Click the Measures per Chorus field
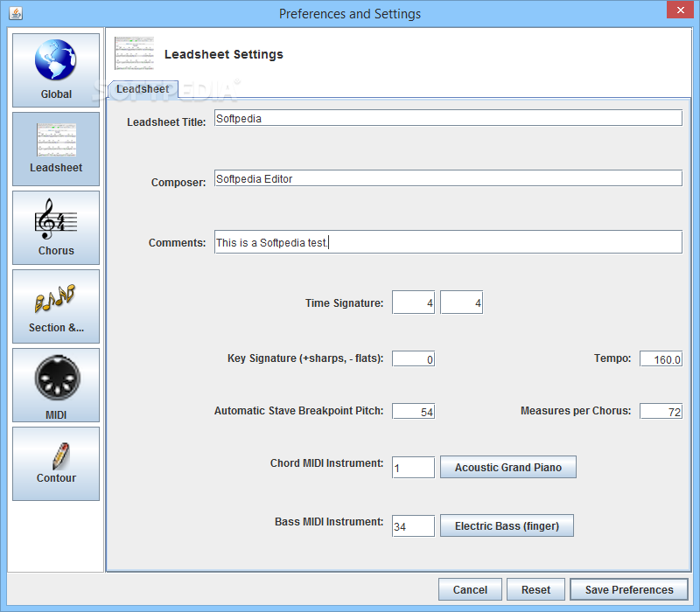 click(x=661, y=411)
